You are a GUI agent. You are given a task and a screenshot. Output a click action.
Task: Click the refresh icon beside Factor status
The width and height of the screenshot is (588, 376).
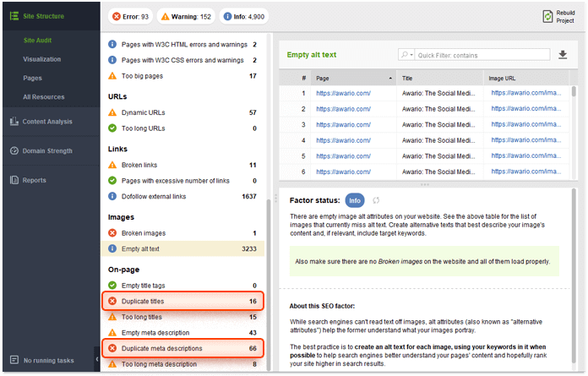point(376,200)
